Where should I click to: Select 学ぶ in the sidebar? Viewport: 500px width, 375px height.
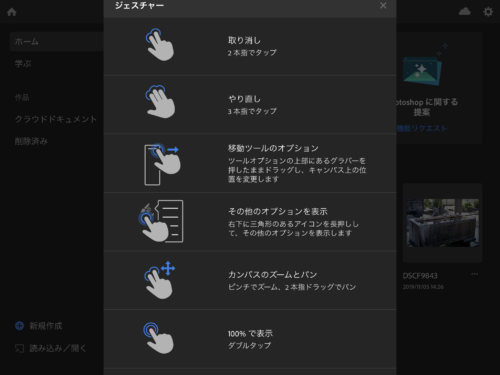[23, 63]
